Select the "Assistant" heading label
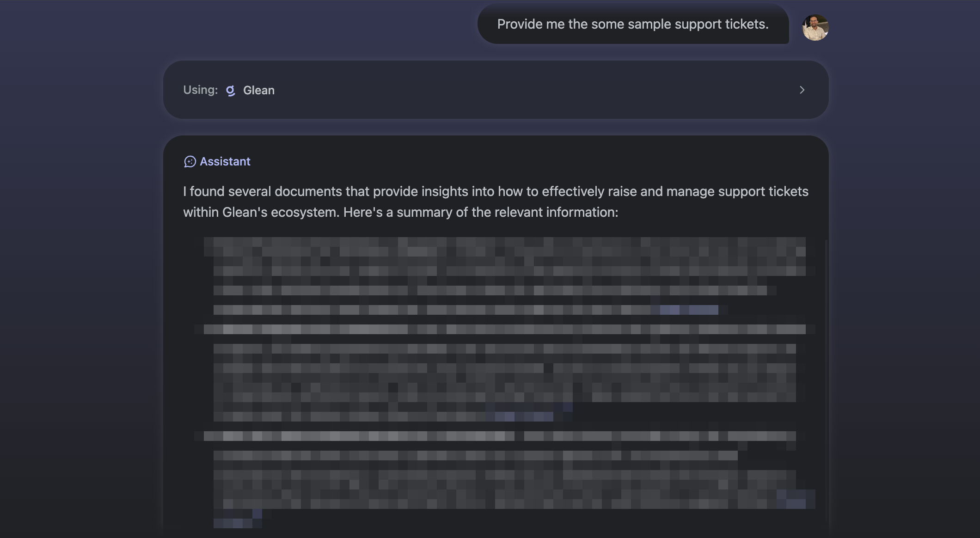The width and height of the screenshot is (980, 538). click(x=225, y=162)
